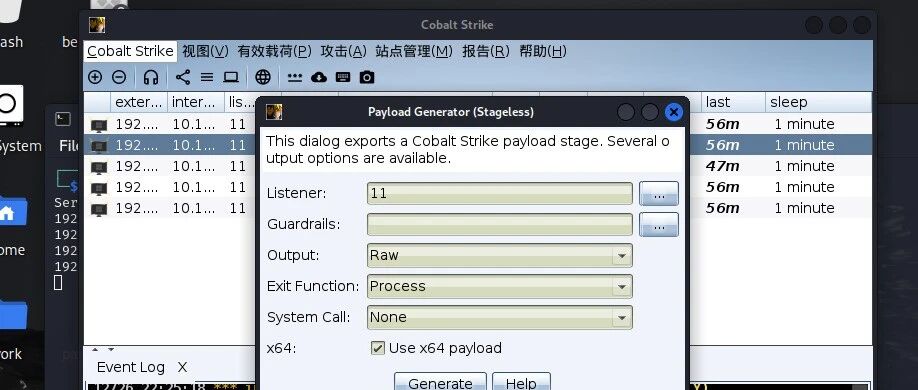This screenshot has width=918, height=390.
Task: Open listeners via the headphones icon
Action: coord(151,77)
